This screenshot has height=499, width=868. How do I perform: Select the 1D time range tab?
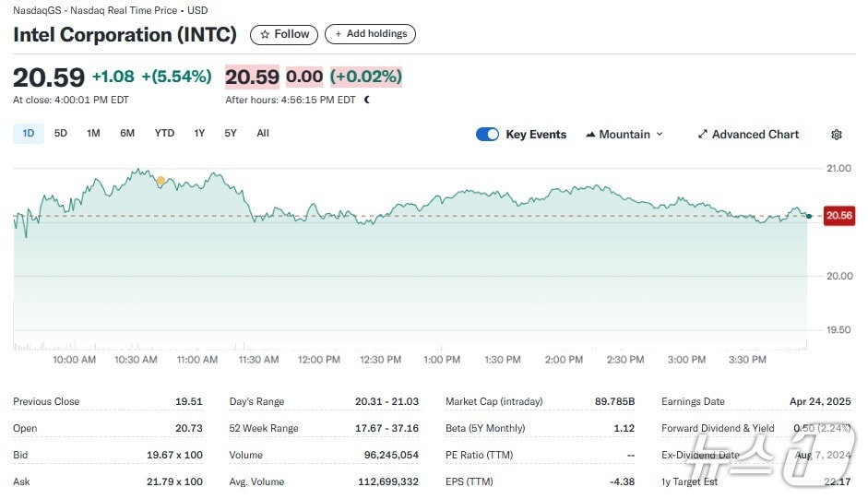28,134
